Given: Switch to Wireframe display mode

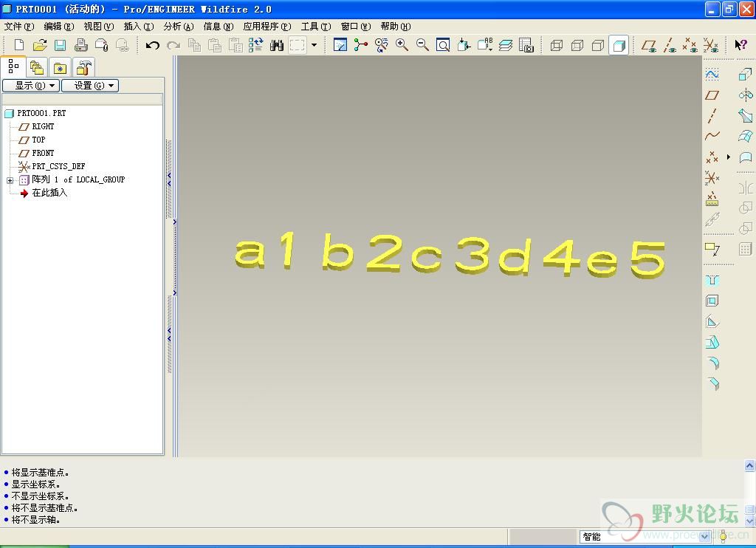Looking at the screenshot, I should (x=557, y=45).
